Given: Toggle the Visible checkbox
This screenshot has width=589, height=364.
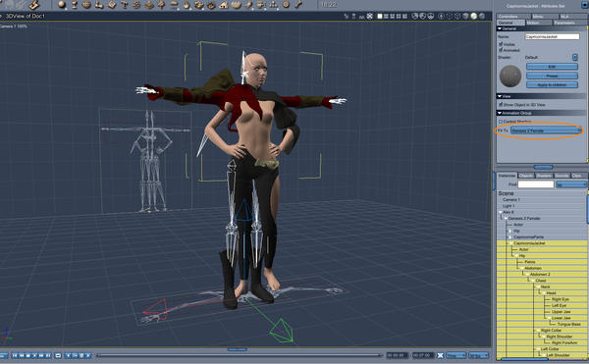Looking at the screenshot, I should pos(501,44).
